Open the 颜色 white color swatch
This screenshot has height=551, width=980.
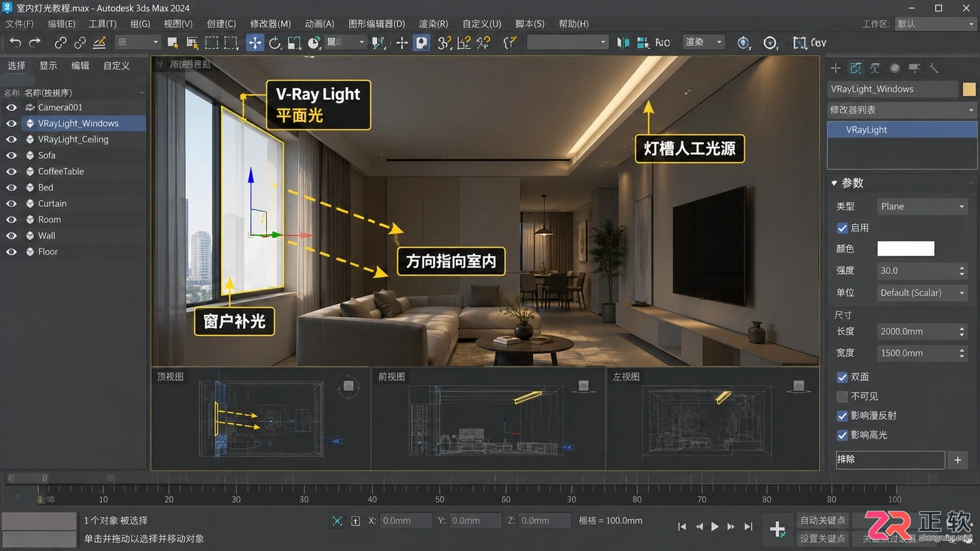pos(905,249)
